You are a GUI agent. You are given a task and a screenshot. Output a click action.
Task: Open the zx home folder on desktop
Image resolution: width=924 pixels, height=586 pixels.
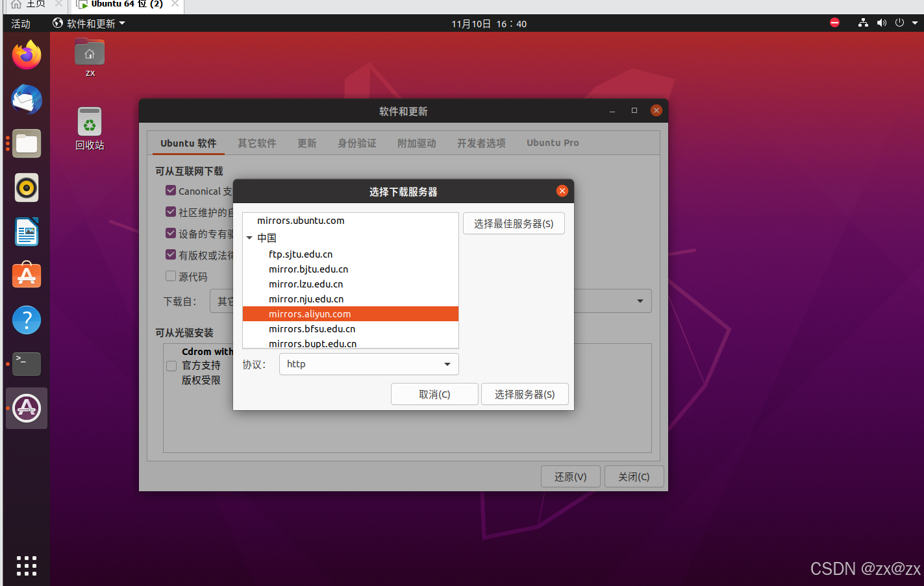(x=90, y=58)
